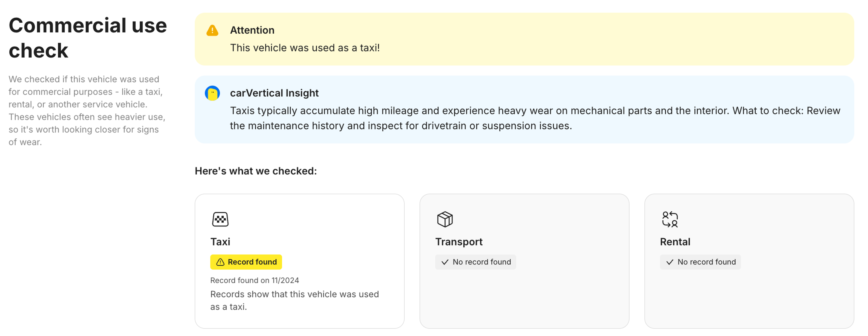The image size is (868, 336).
Task: Click the yellow warning triangle icon in Attention banner
Action: (x=212, y=31)
